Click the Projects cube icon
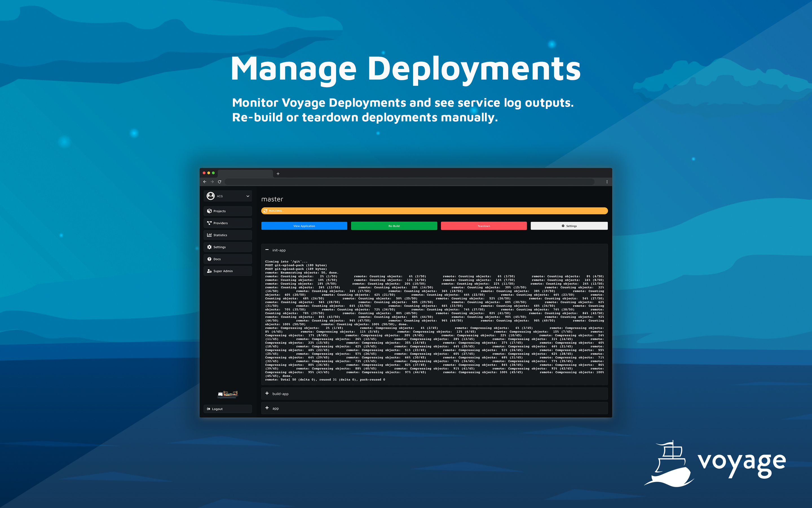This screenshot has height=508, width=812. pos(209,211)
